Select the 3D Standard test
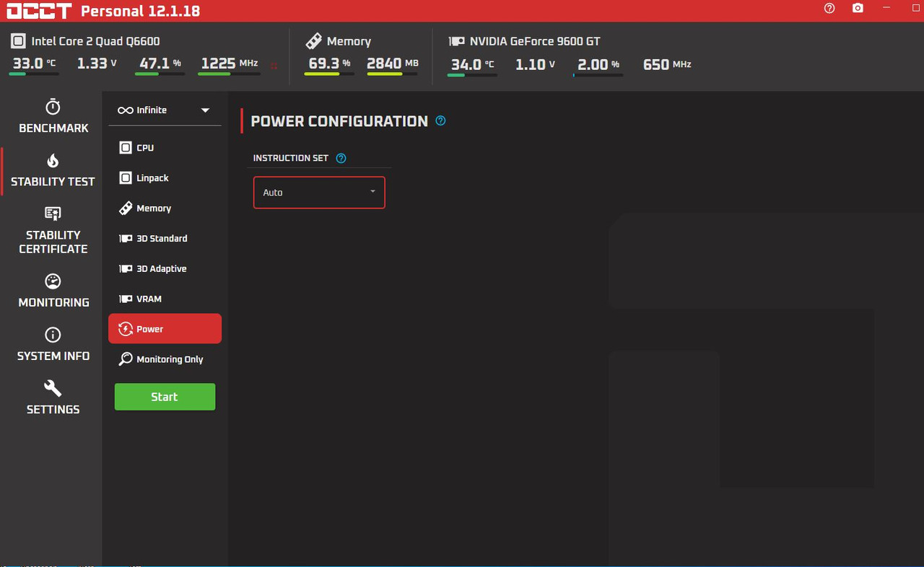This screenshot has height=567, width=924. click(x=165, y=238)
